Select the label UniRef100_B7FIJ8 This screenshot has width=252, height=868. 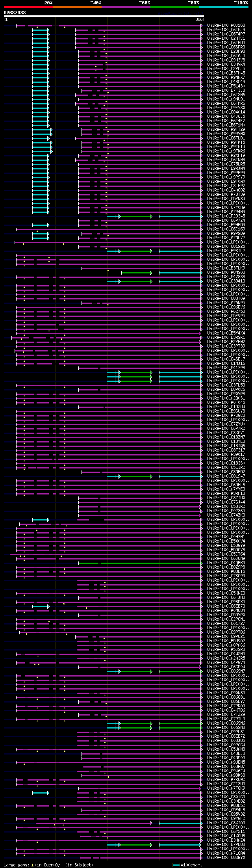pos(226,90)
